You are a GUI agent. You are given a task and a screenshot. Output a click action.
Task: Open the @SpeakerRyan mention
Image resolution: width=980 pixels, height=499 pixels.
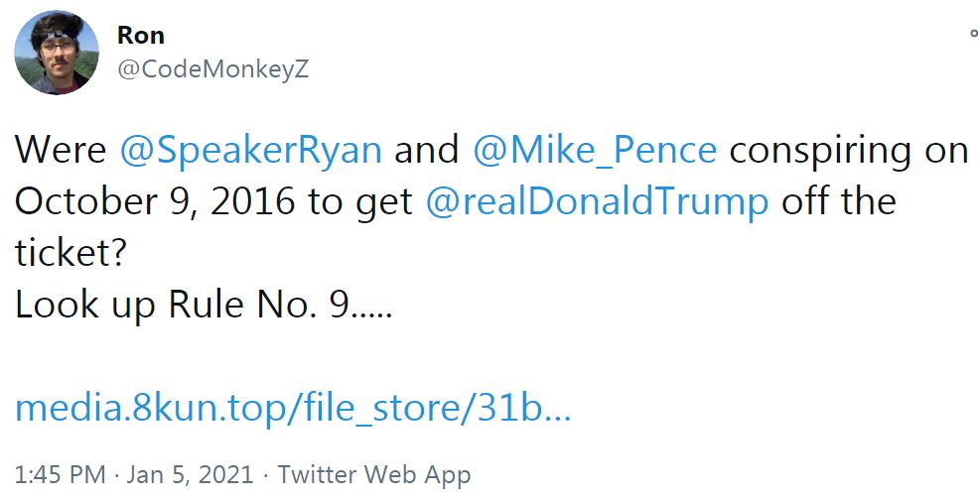250,151
